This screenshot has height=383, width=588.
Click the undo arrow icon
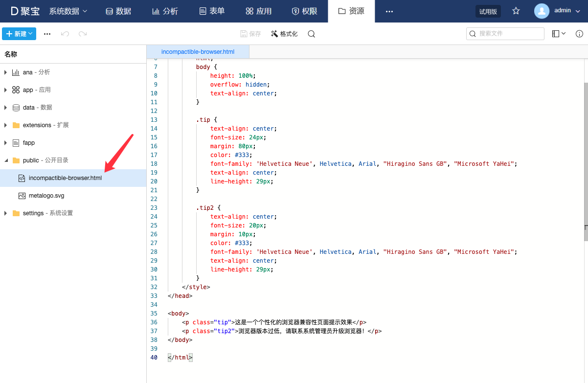click(x=65, y=34)
